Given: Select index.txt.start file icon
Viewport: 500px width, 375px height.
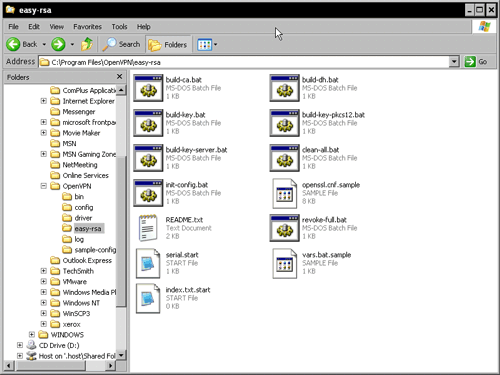Looking at the screenshot, I should click(148, 298).
